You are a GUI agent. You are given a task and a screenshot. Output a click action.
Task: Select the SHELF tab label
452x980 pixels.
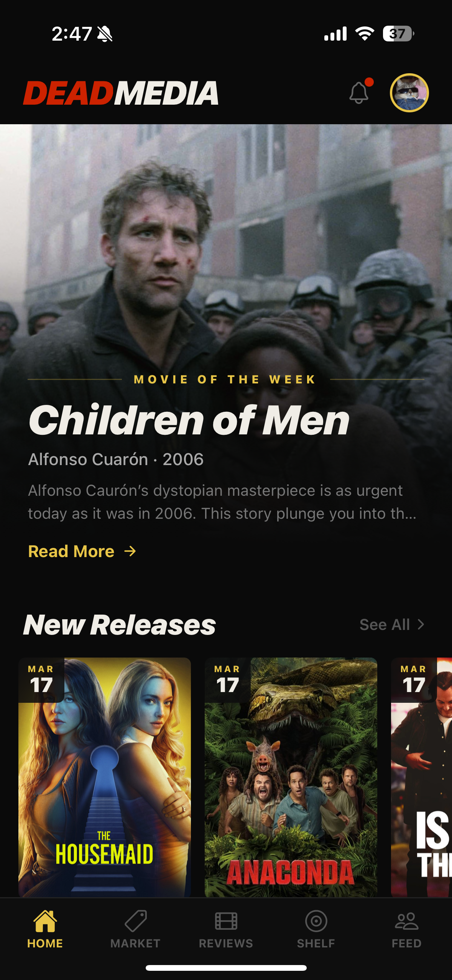(x=316, y=944)
